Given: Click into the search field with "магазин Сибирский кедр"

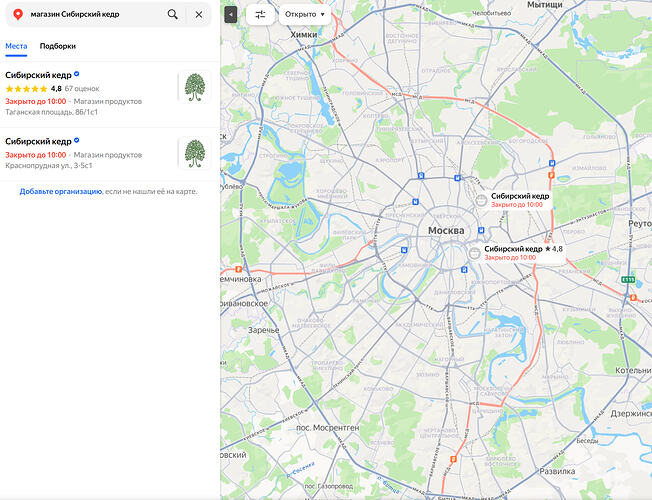Looking at the screenshot, I should click(95, 15).
